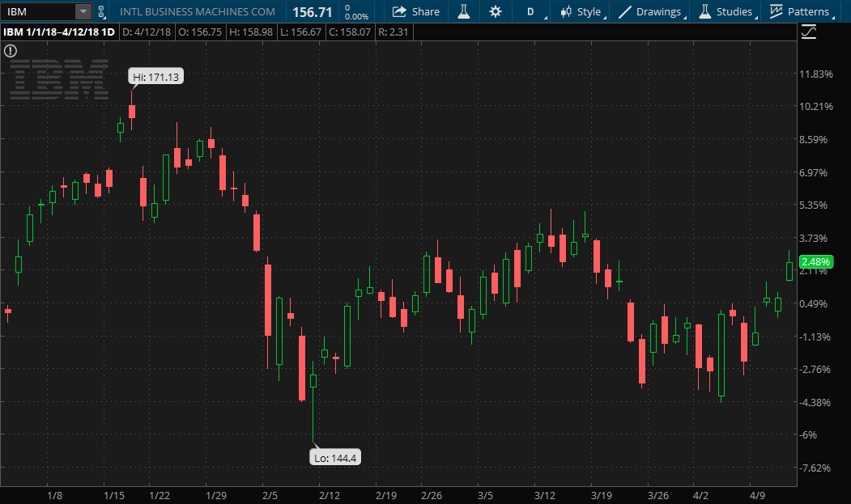Open chart settings gear icon

tap(496, 11)
